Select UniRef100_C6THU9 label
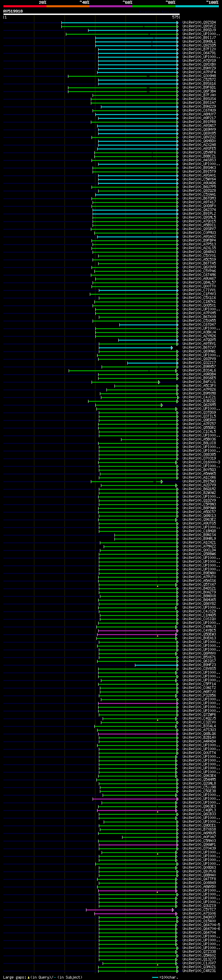 (199, 110)
